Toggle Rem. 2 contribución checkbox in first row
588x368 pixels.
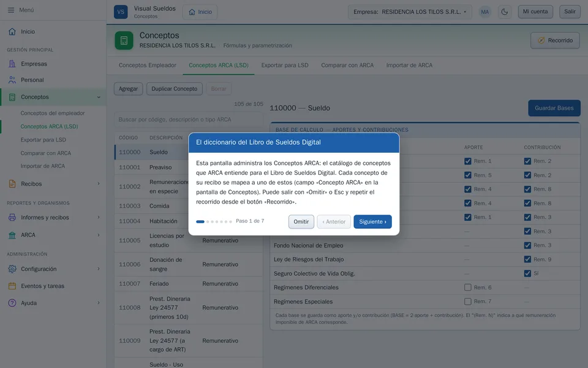tap(527, 161)
